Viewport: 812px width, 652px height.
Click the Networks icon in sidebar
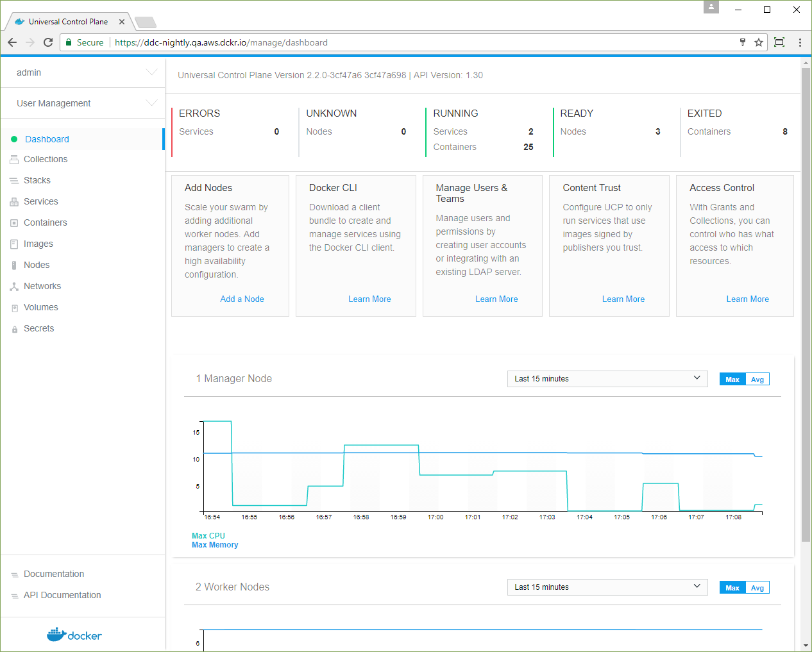(14, 287)
